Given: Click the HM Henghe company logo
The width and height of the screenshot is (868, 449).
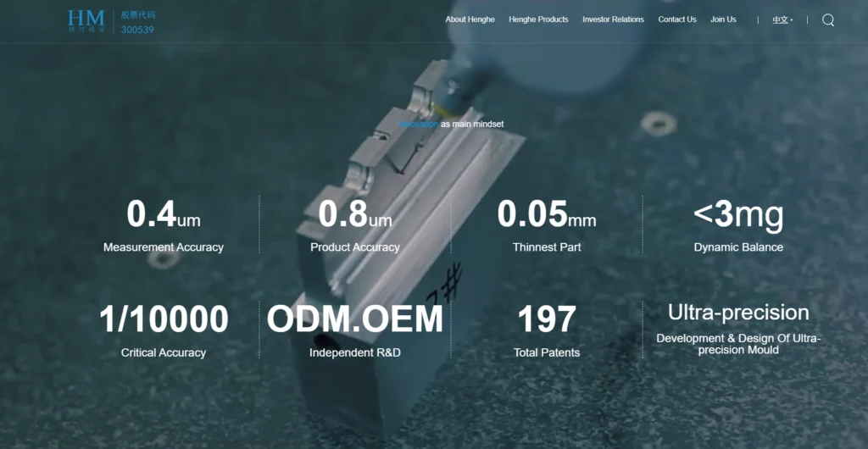Looking at the screenshot, I should pos(86,21).
